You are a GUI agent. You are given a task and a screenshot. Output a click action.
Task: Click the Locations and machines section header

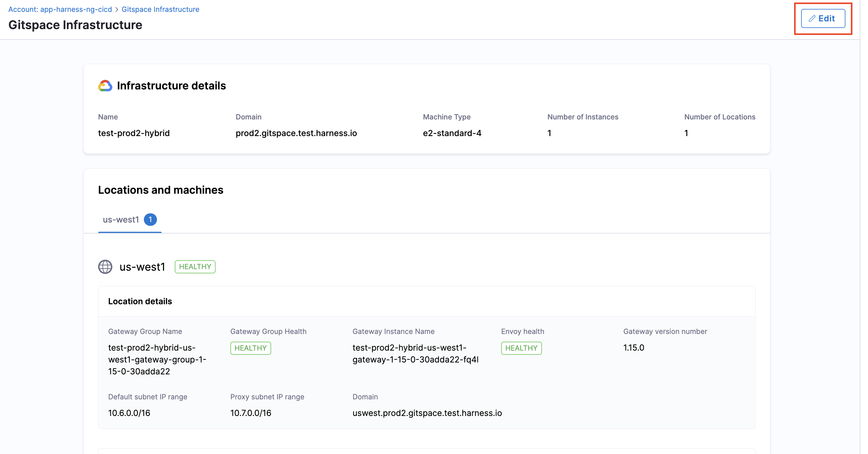click(x=161, y=190)
